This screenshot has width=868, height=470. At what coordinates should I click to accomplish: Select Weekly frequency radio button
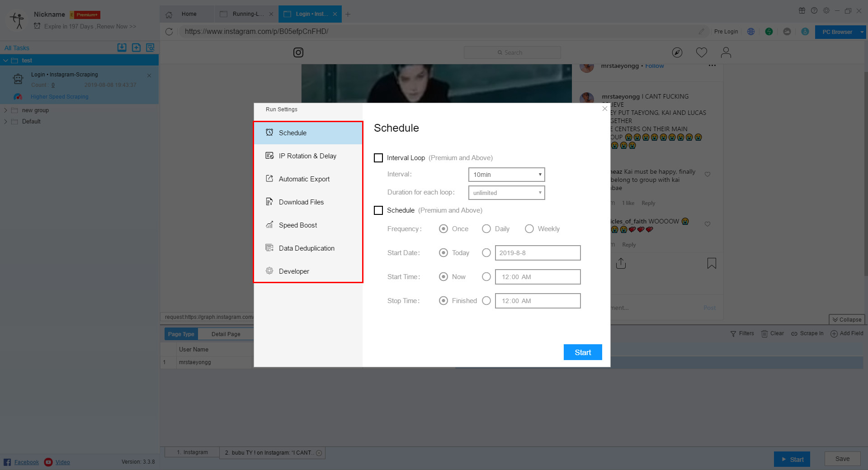tap(529, 229)
